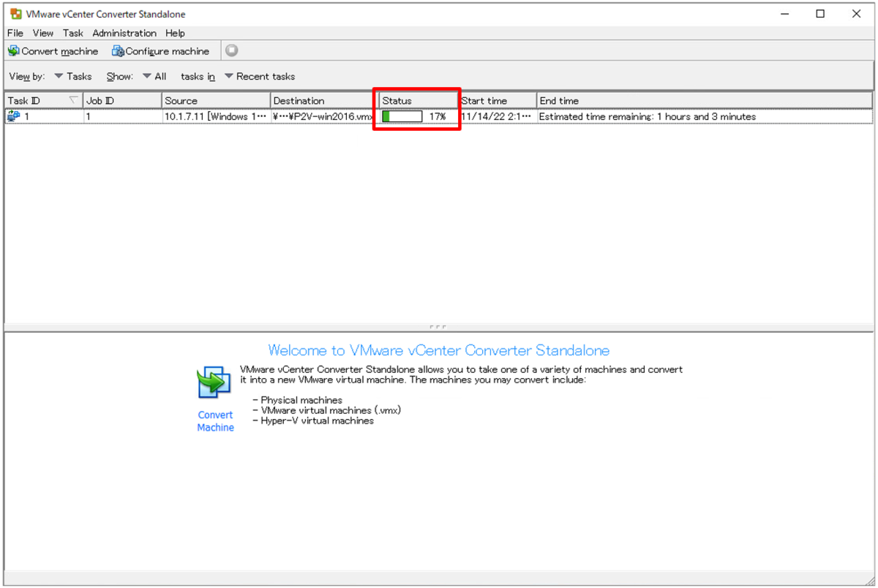Maximize the Converter window
Screen dimensions: 878x588
click(x=820, y=14)
